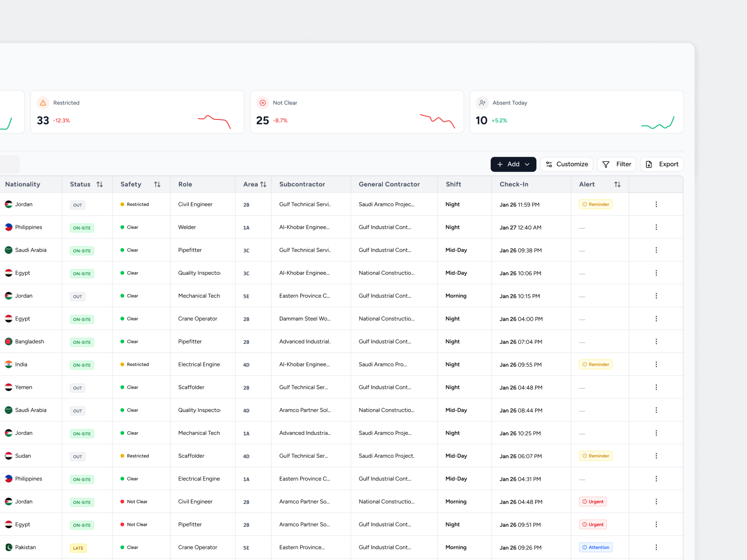Screen dimensions: 747x560
Task: Click the person icon on Absent Today card
Action: coord(482,103)
